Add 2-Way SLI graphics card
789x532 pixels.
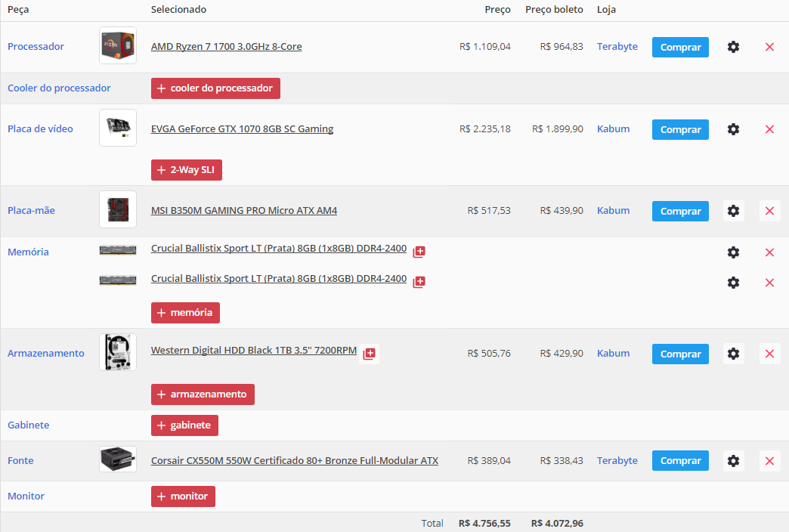click(186, 170)
